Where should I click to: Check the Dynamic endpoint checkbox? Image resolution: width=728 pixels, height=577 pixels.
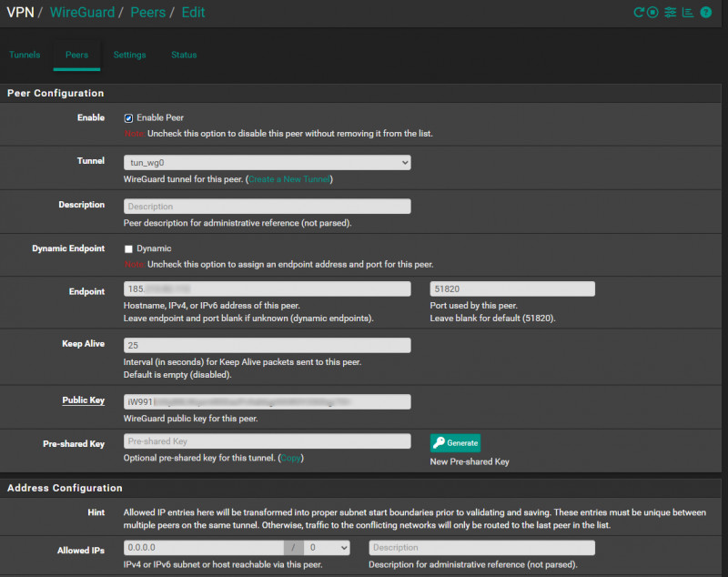point(129,248)
